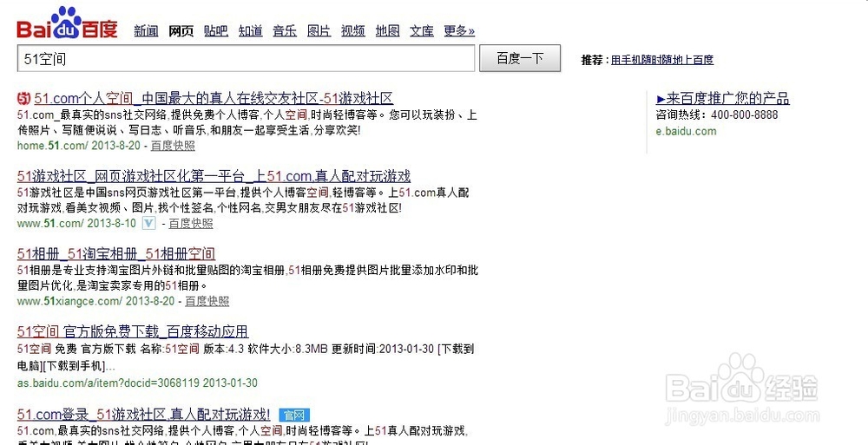Screen dimensions: 868x445
Task: Open 百度快照 for home.51.com result
Action: [173, 146]
